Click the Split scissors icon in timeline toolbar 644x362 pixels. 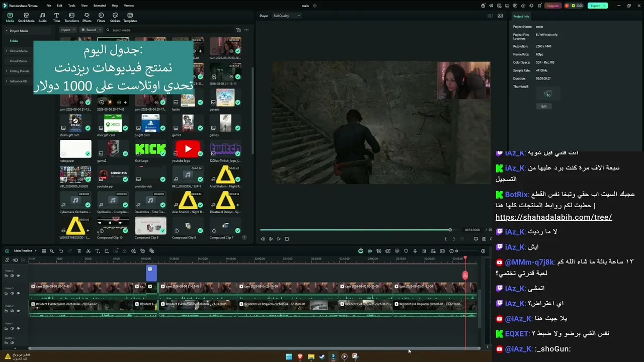pyautogui.click(x=88, y=251)
